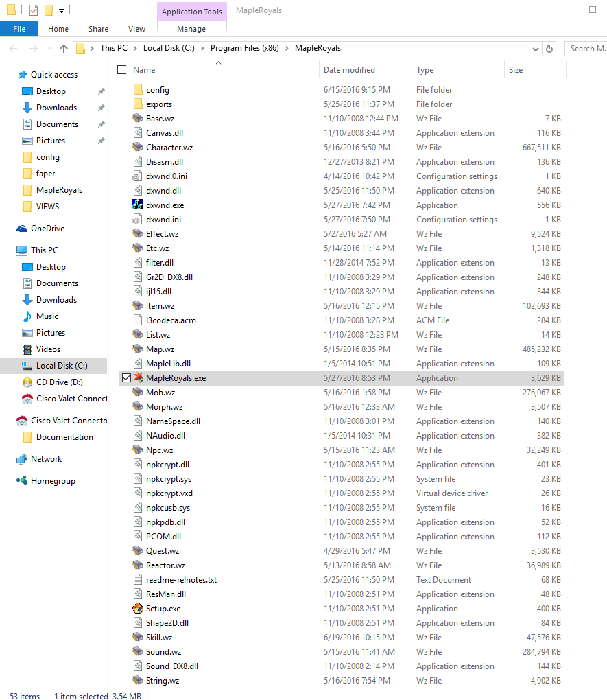This screenshot has width=607, height=700.
Task: Open the File tab
Action: click(x=19, y=29)
